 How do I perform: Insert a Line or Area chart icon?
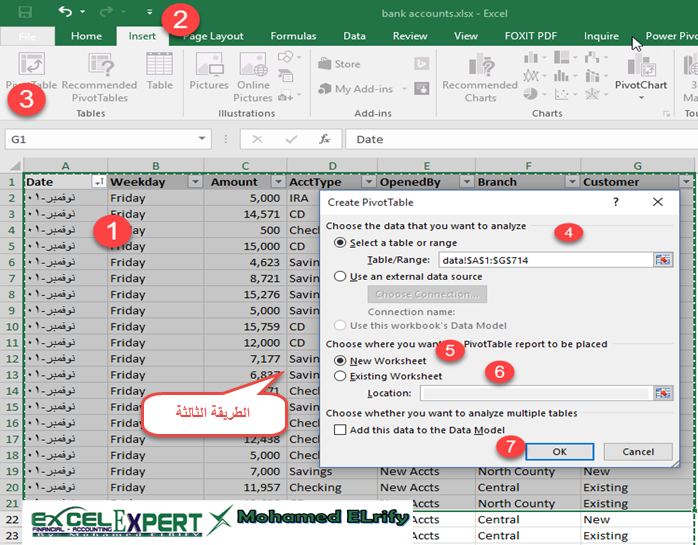531,76
